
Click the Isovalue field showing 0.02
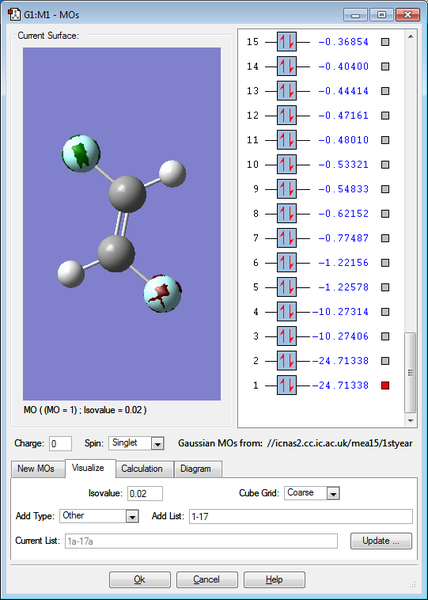coord(145,494)
